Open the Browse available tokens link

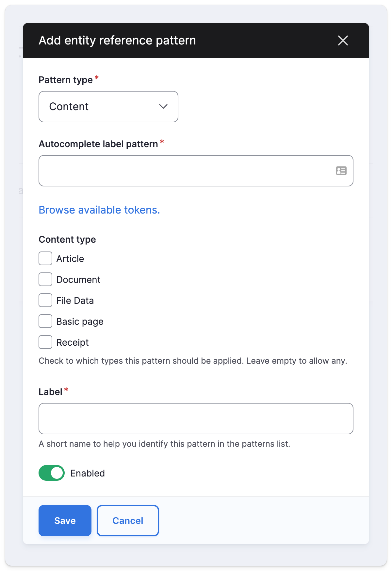99,210
